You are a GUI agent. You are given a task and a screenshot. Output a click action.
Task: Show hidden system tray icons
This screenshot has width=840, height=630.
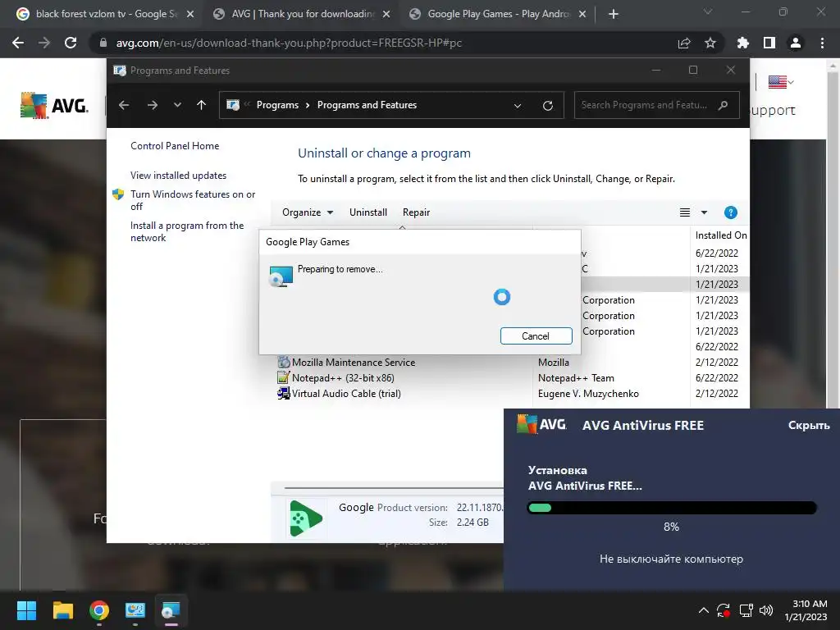[x=703, y=610]
